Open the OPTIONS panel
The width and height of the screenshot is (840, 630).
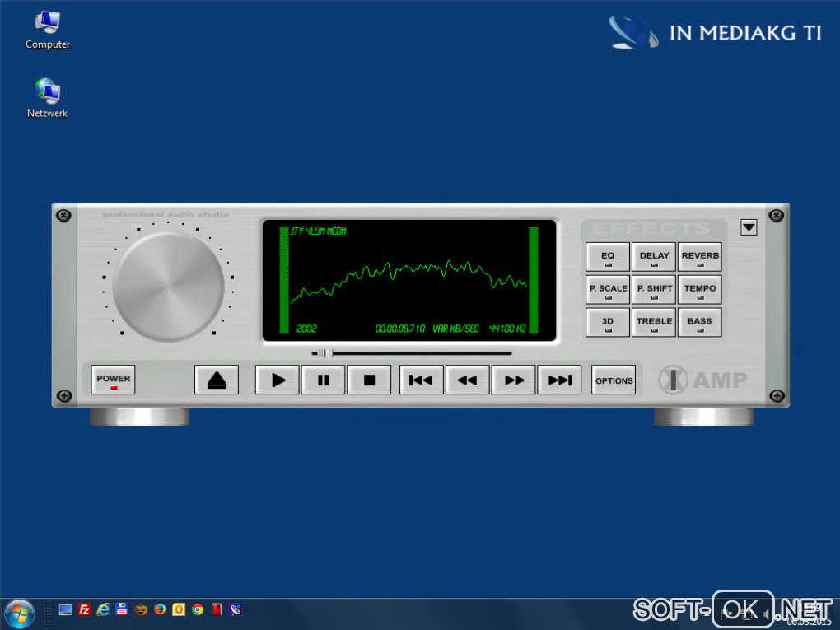click(x=614, y=380)
